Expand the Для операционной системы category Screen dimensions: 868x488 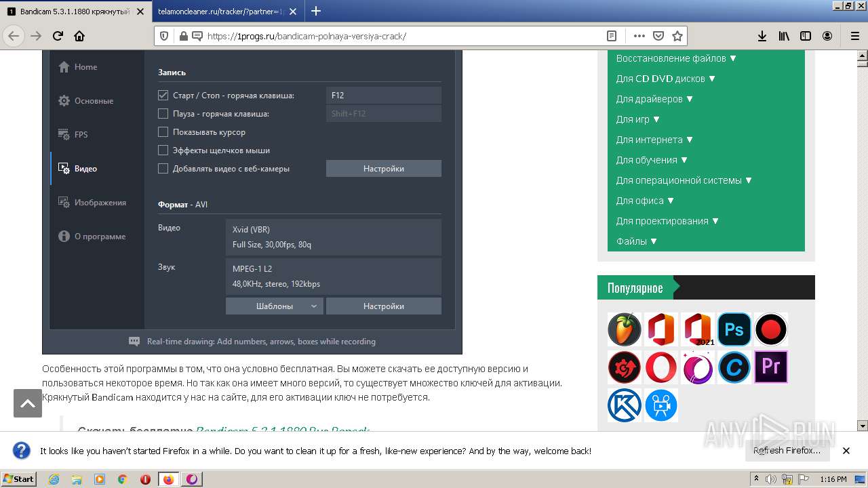tap(684, 180)
